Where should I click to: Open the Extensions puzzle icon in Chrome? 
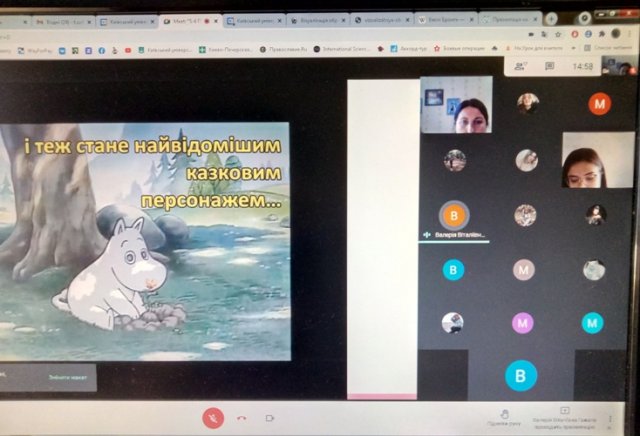[x=602, y=34]
